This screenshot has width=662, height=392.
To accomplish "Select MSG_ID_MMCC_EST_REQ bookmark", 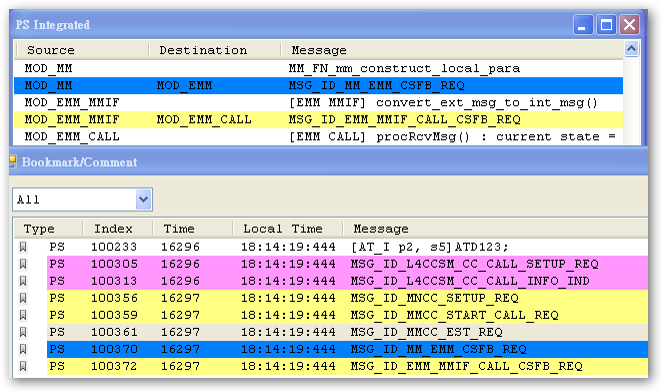I will (x=426, y=332).
